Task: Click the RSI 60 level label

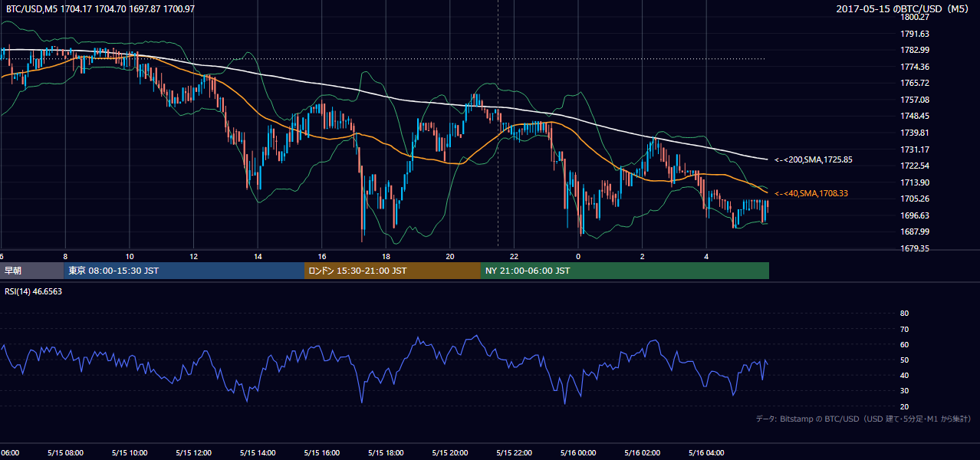Action: (904, 344)
